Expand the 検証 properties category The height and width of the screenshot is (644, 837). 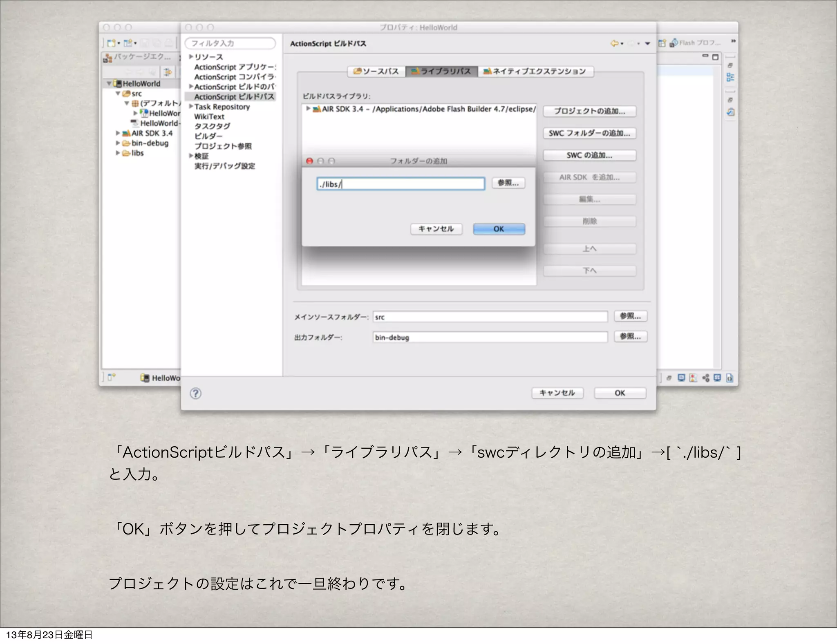[x=190, y=156]
